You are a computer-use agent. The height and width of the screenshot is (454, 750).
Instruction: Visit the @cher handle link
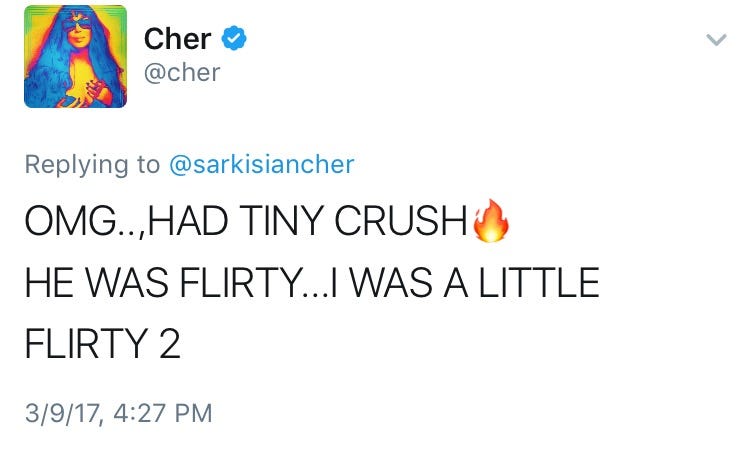coord(182,73)
